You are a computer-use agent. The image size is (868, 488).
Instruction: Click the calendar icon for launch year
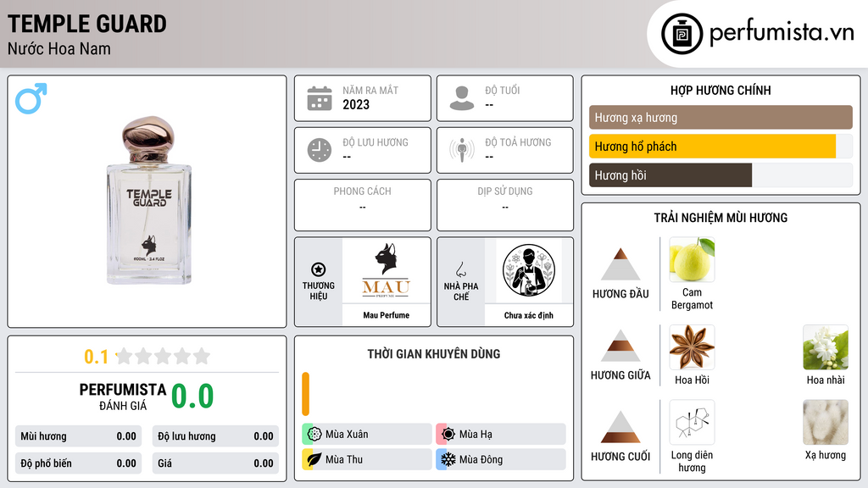(320, 98)
